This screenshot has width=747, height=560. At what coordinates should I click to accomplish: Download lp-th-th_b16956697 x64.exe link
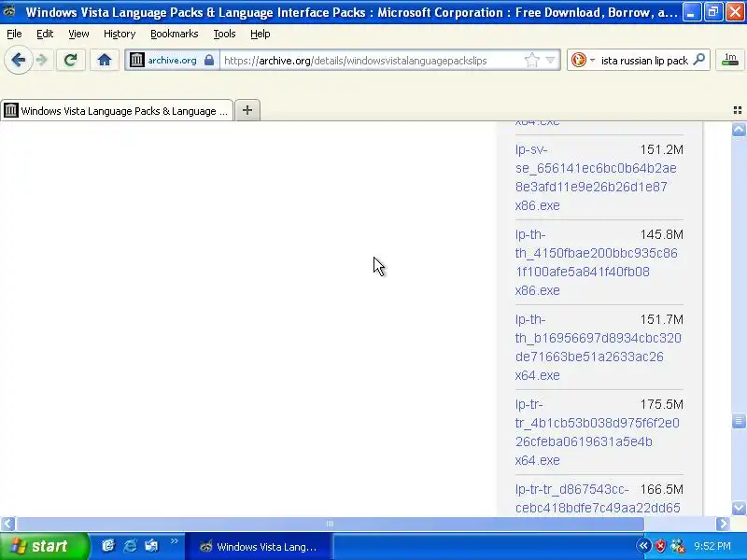[598, 347]
